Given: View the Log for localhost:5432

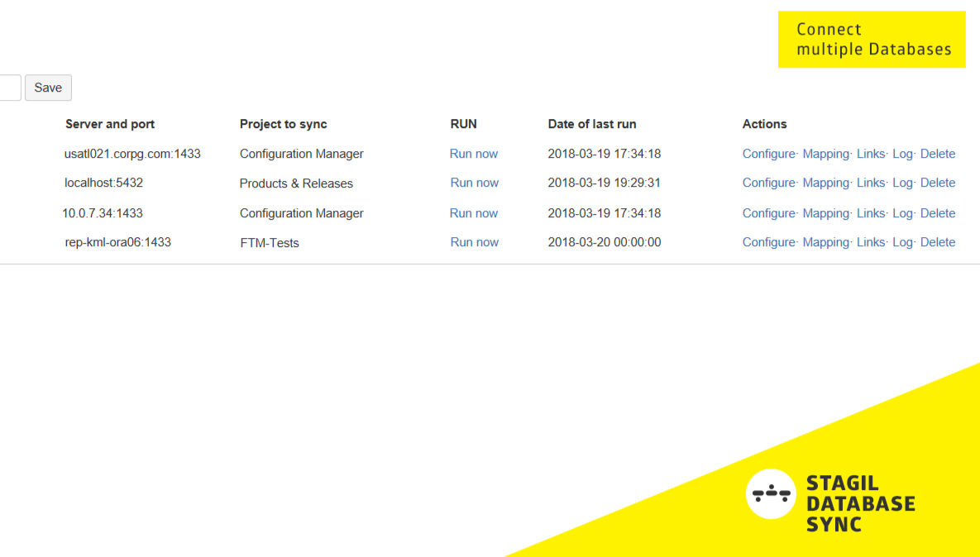Looking at the screenshot, I should 901,183.
